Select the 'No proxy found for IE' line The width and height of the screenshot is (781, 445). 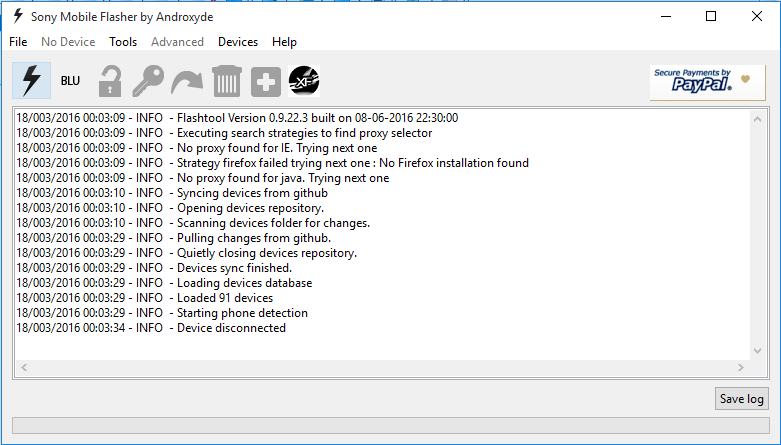point(197,148)
